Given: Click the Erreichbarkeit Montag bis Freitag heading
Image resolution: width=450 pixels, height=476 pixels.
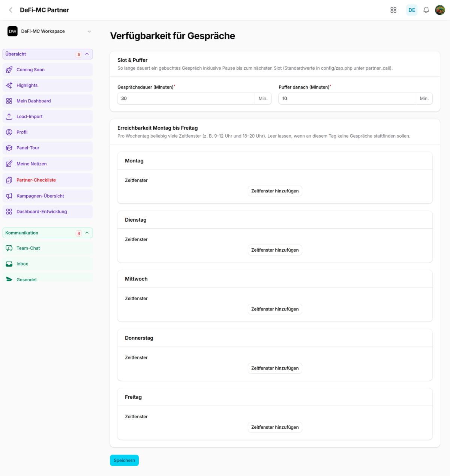Looking at the screenshot, I should (x=157, y=128).
